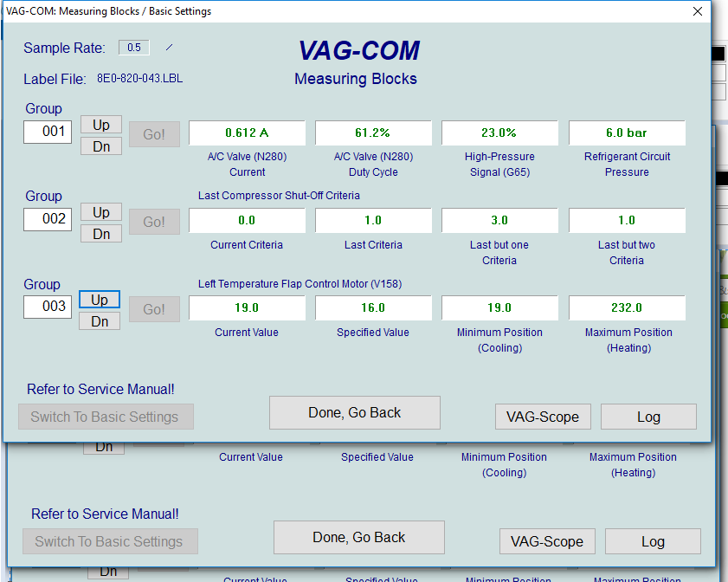Click Switch To Basic Settings in background window
This screenshot has height=582, width=728.
(110, 541)
